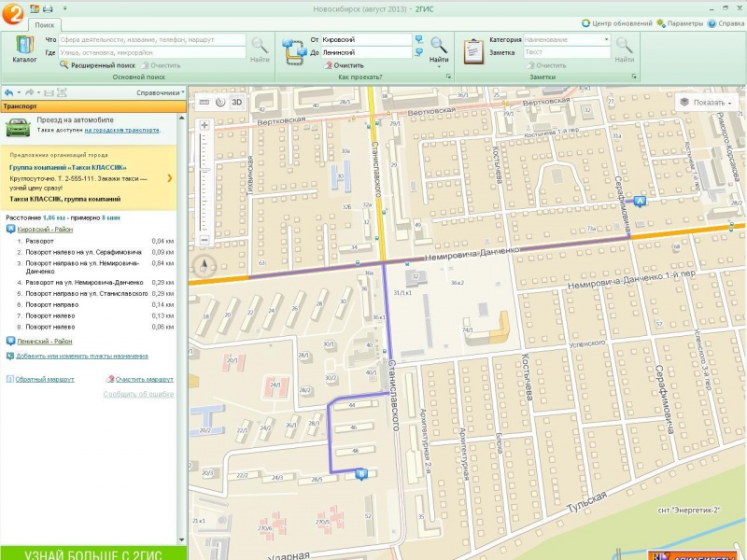Open the Каталог catalog icon
This screenshot has height=560, width=747.
[x=24, y=49]
